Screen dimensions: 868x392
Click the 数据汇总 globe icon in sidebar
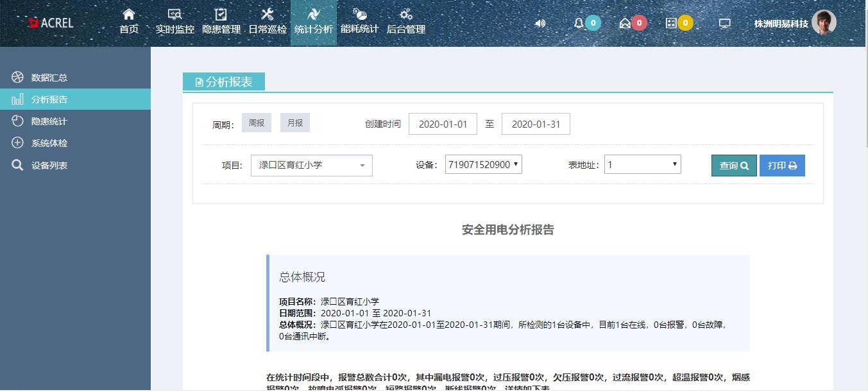point(17,78)
